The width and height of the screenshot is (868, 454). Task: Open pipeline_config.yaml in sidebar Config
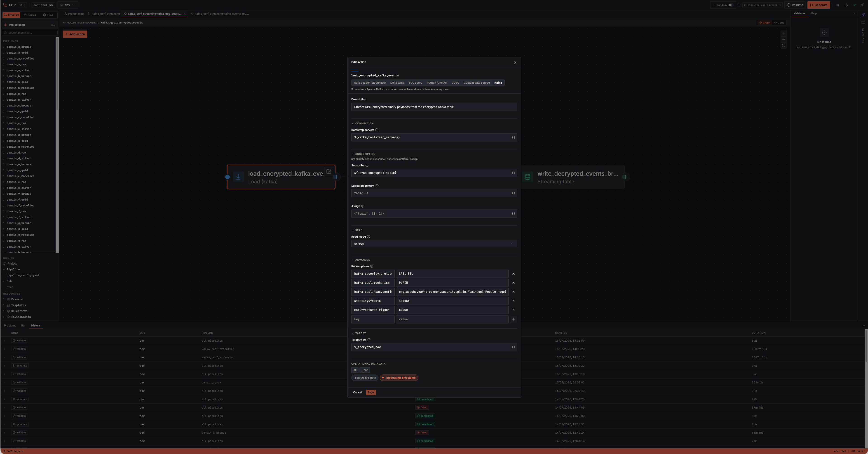point(23,275)
